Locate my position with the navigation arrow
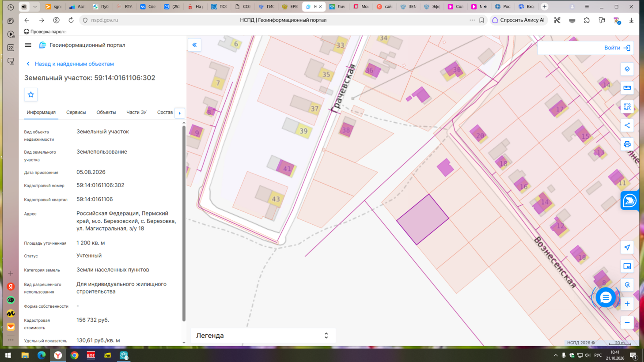This screenshot has height=362, width=644. pos(627,247)
